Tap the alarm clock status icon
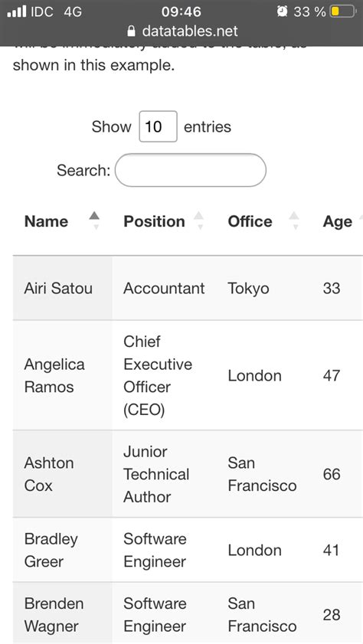 (282, 11)
